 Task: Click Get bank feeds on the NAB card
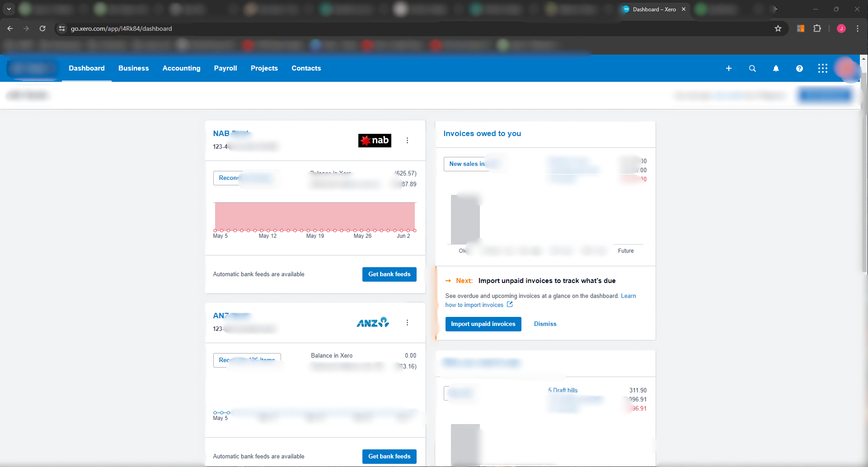click(389, 274)
